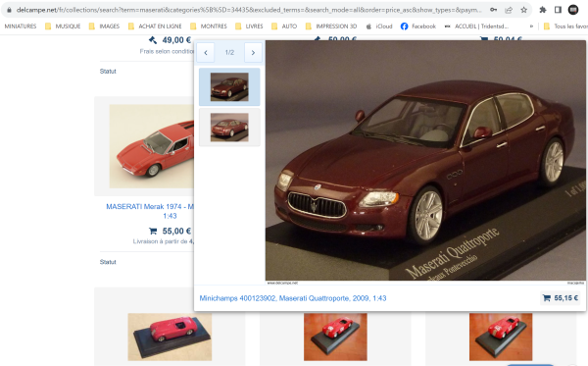Select the first Quattroporte thumbnail
The height and width of the screenshot is (366, 588).
pyautogui.click(x=229, y=86)
